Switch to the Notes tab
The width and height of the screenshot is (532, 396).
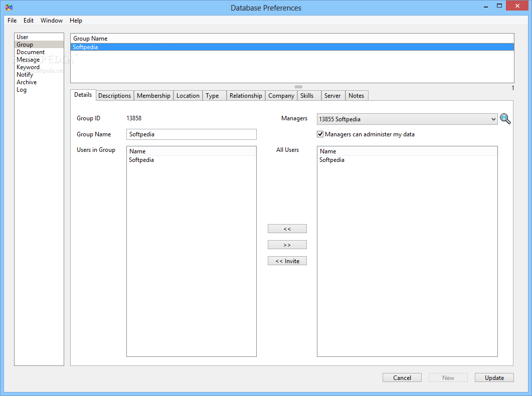click(x=356, y=96)
